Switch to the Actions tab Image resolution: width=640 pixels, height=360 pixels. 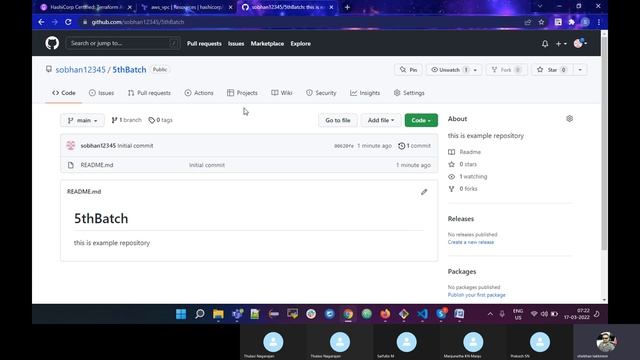199,93
